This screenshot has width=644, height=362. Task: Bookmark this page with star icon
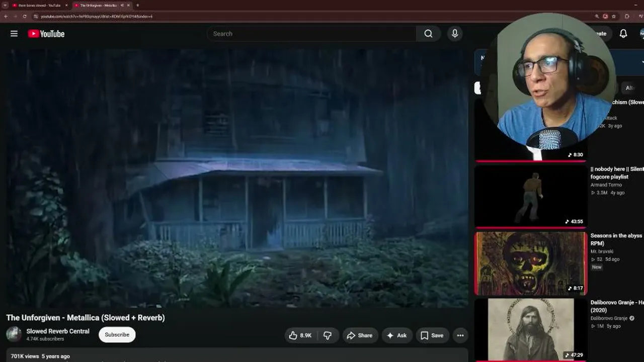pyautogui.click(x=614, y=16)
